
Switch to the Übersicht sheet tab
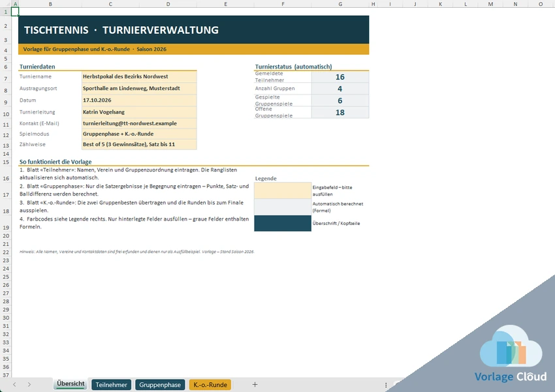(71, 384)
